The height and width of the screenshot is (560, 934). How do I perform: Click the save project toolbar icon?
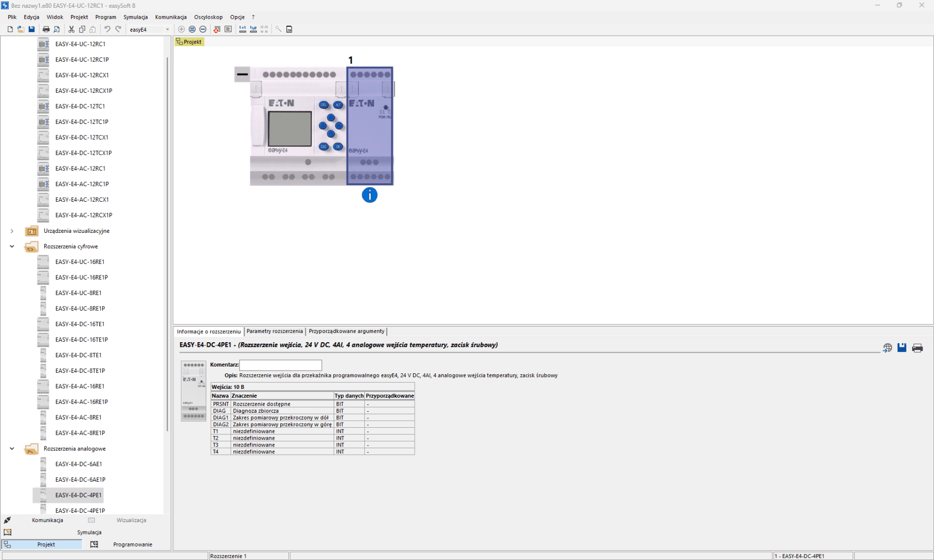click(32, 30)
